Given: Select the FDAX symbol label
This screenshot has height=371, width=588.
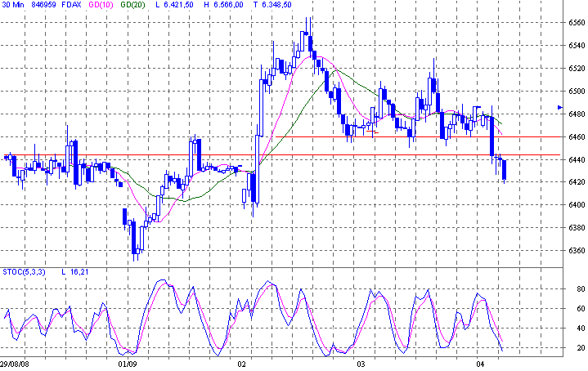Looking at the screenshot, I should coord(72,5).
